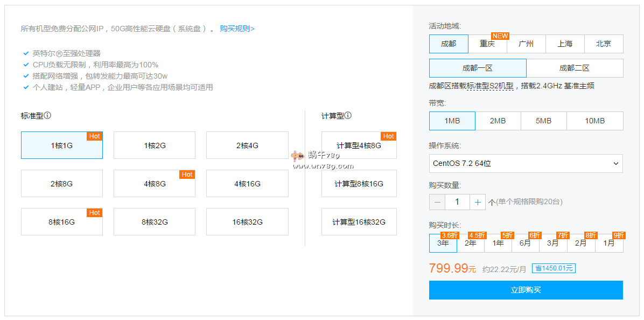644x320 pixels.
Task: Select the 16核32G standard instance
Action: (x=247, y=222)
